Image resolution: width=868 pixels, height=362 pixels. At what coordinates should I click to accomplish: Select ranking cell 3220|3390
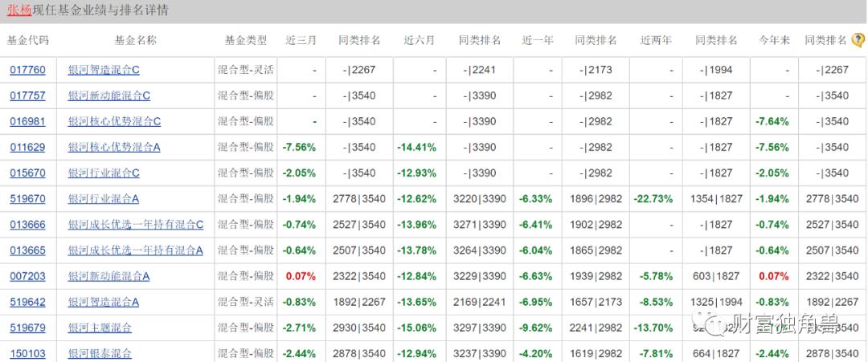click(479, 199)
